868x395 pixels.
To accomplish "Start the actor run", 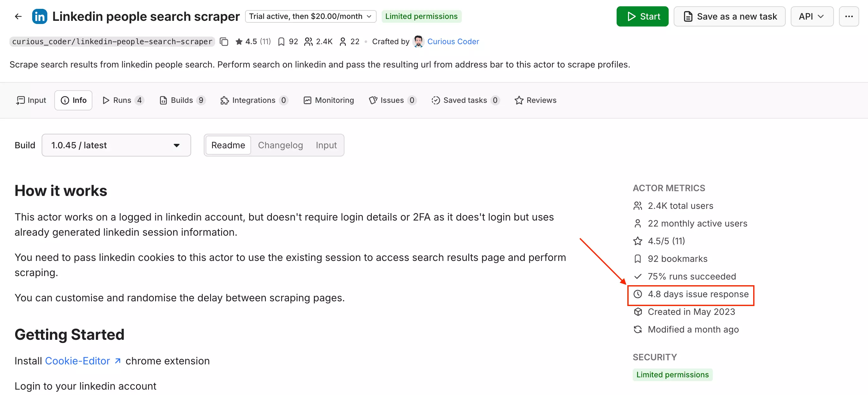I will click(642, 16).
